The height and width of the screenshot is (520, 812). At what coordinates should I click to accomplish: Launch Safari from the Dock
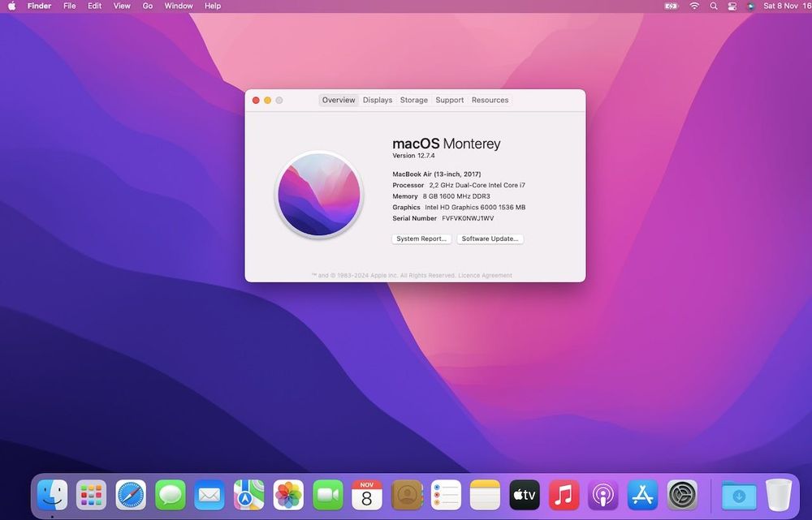[x=131, y=495]
